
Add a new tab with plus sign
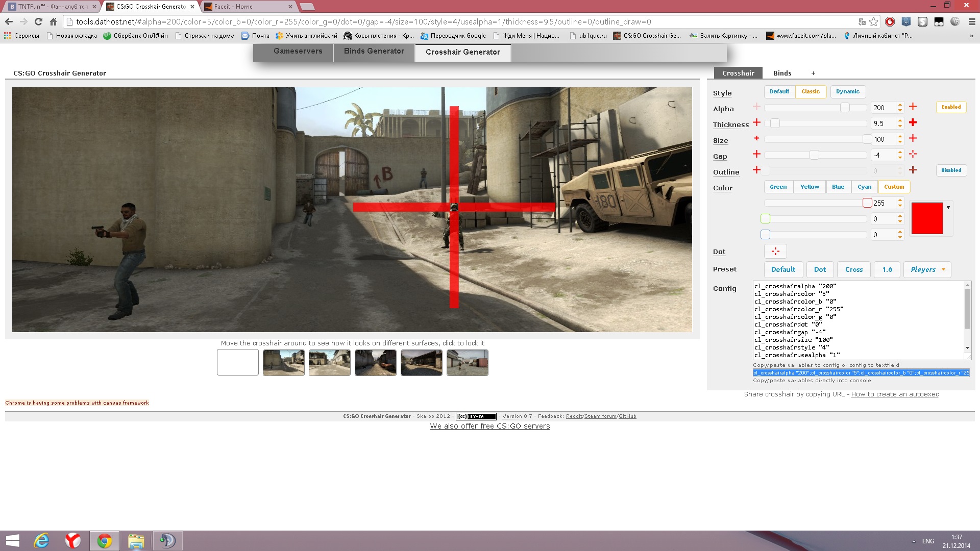[x=813, y=73]
